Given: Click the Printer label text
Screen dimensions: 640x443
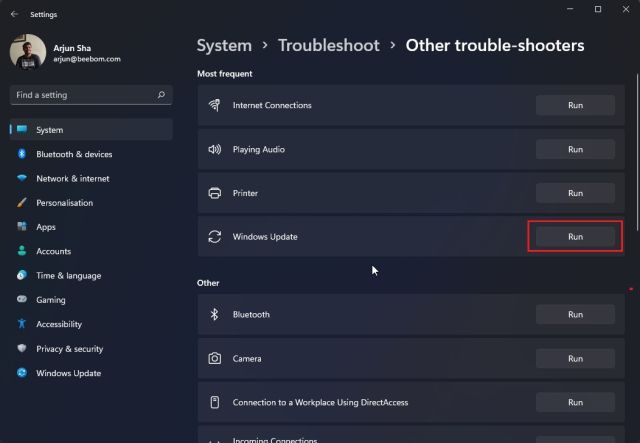Looking at the screenshot, I should [245, 193].
